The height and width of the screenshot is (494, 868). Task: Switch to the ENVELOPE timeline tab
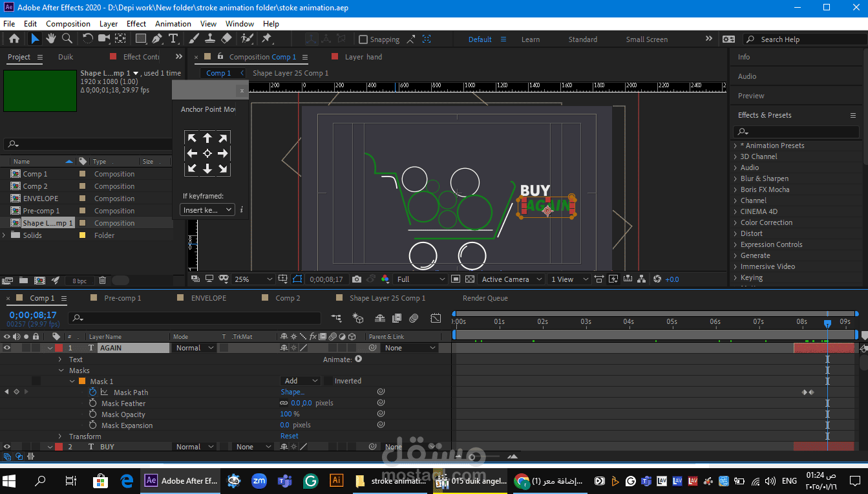(209, 298)
